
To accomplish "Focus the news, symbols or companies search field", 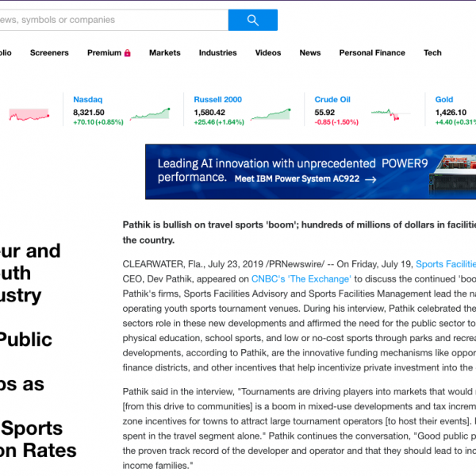I will [113, 20].
